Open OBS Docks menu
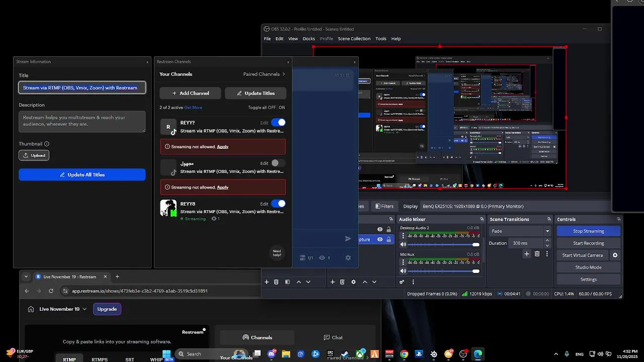The image size is (644, 362). [x=308, y=39]
